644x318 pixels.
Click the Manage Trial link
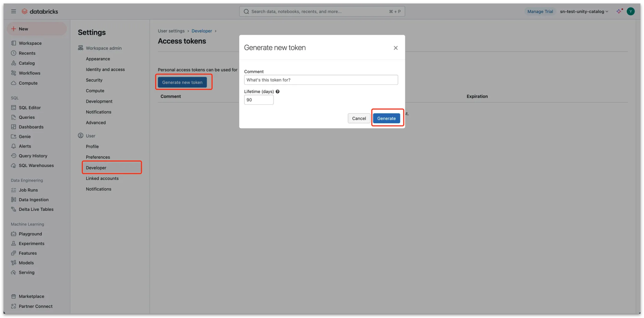pos(540,11)
